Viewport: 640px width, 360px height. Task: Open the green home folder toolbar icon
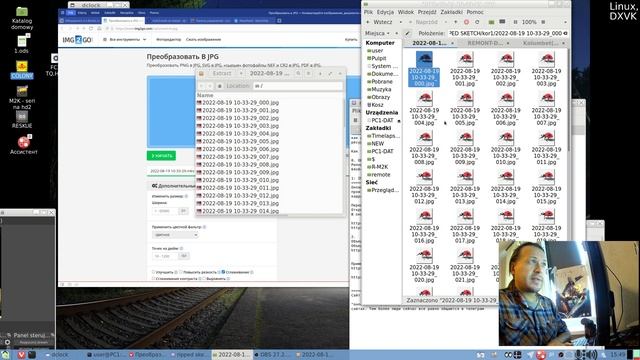pos(491,22)
